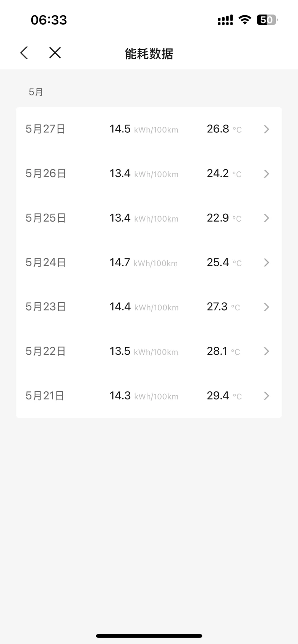Open the chevron for 5月24日

coord(267,262)
